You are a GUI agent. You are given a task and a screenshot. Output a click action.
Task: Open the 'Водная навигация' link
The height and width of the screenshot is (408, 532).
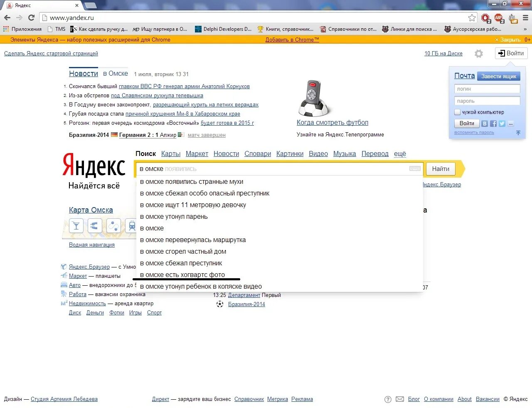(92, 245)
